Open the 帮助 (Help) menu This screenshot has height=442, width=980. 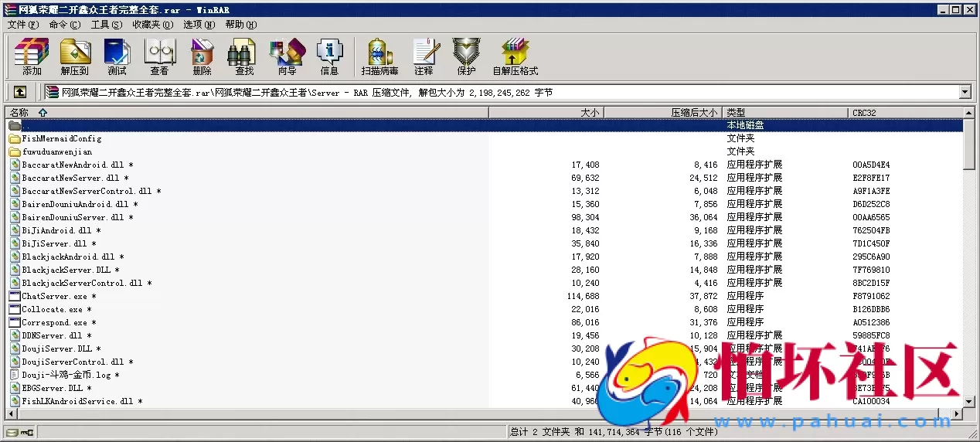(x=241, y=25)
